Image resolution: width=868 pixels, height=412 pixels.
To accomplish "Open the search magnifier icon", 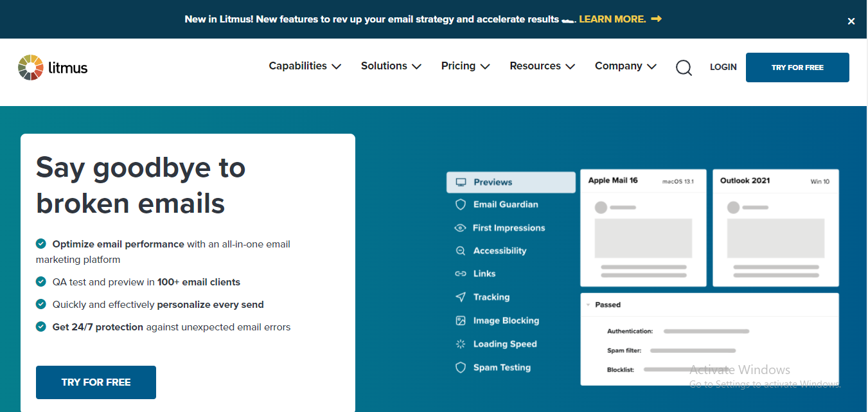I will [x=684, y=67].
